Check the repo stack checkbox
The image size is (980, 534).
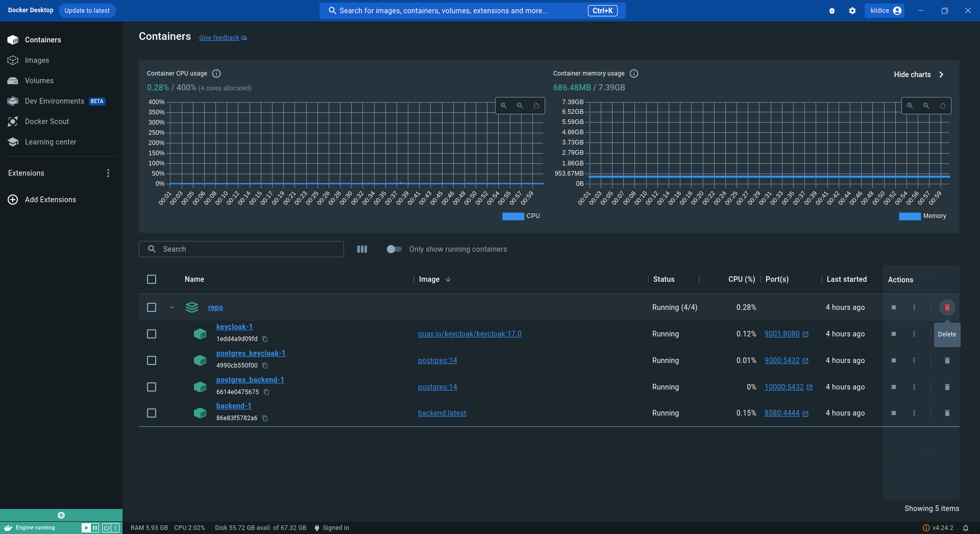(152, 307)
